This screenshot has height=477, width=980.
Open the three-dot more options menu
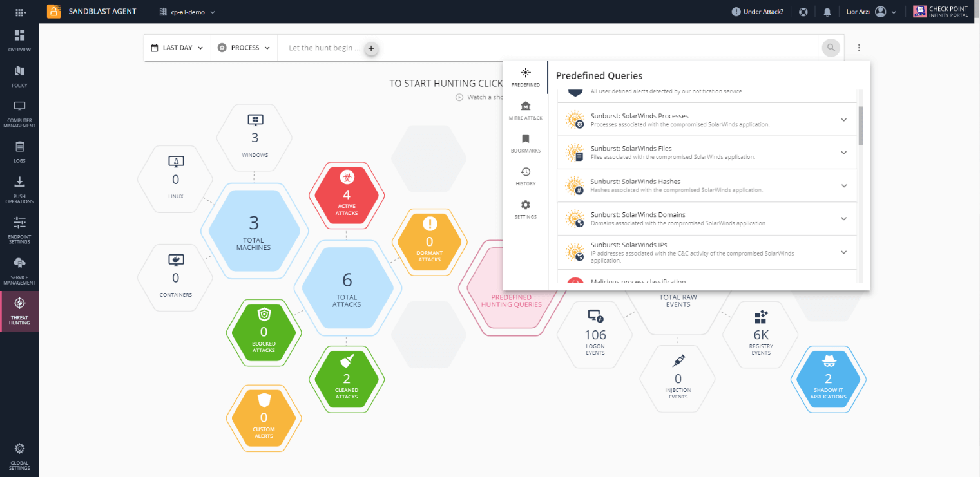point(859,48)
